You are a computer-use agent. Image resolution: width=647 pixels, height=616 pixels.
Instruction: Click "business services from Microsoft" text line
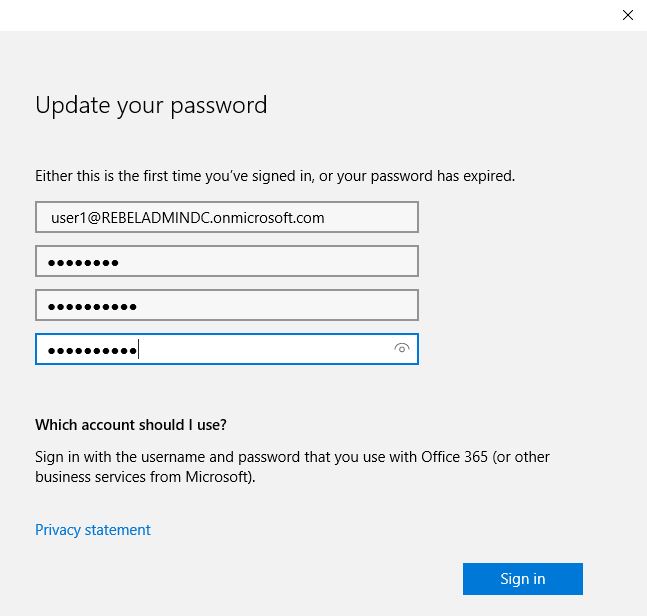point(145,477)
